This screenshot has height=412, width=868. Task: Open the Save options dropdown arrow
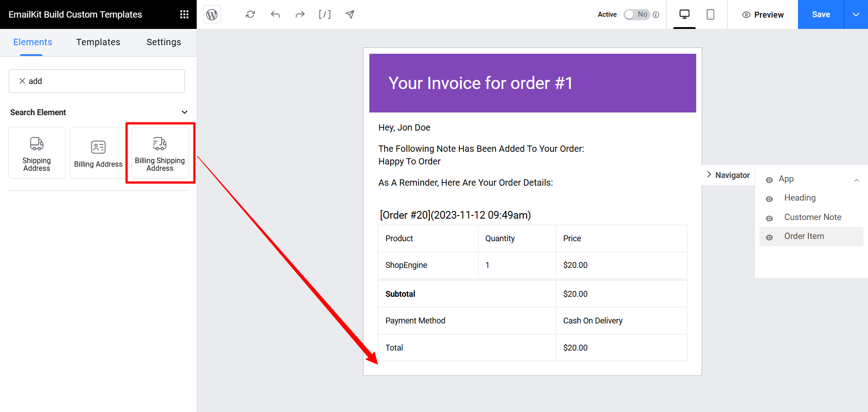856,14
